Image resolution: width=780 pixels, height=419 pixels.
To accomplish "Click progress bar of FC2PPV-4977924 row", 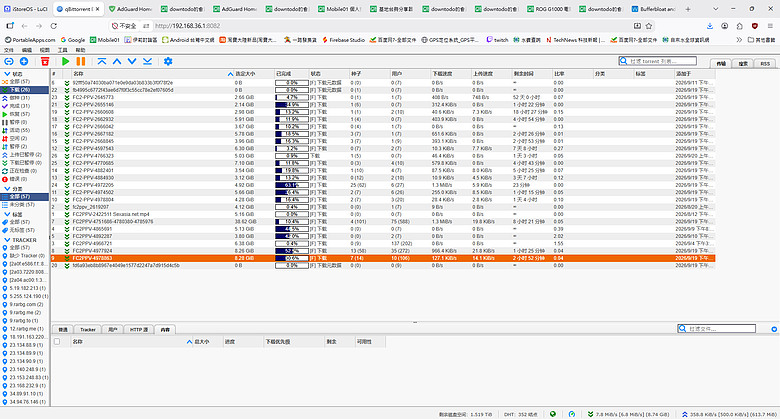I will (x=292, y=251).
